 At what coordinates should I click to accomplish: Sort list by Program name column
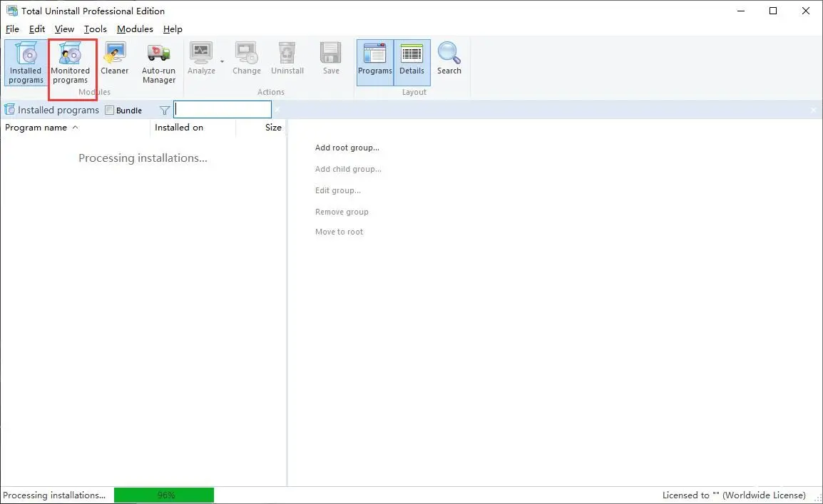pyautogui.click(x=76, y=128)
